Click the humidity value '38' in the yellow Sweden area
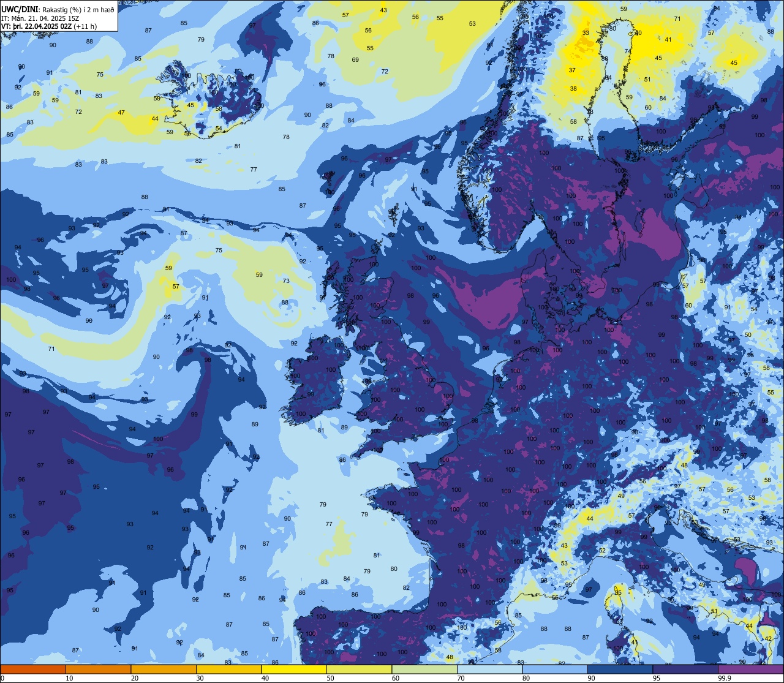 click(574, 89)
